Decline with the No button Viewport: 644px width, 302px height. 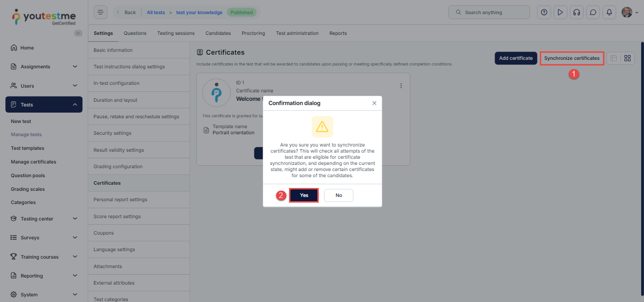click(x=339, y=195)
